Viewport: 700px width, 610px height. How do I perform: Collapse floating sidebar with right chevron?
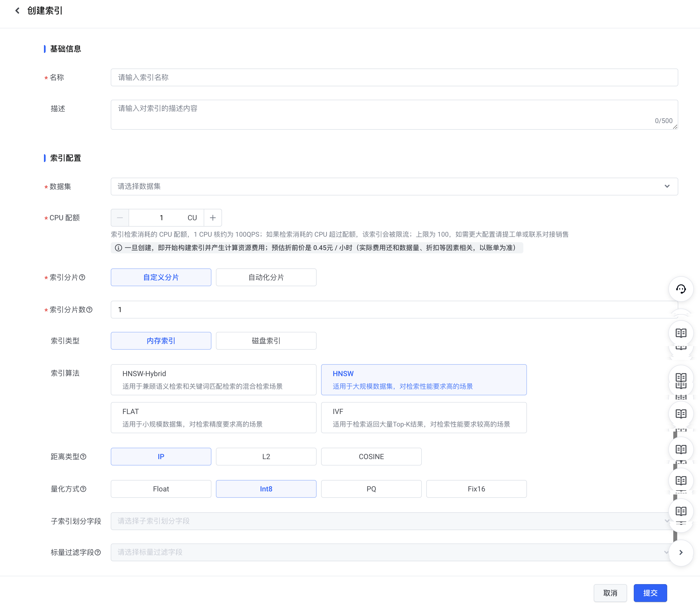(681, 552)
